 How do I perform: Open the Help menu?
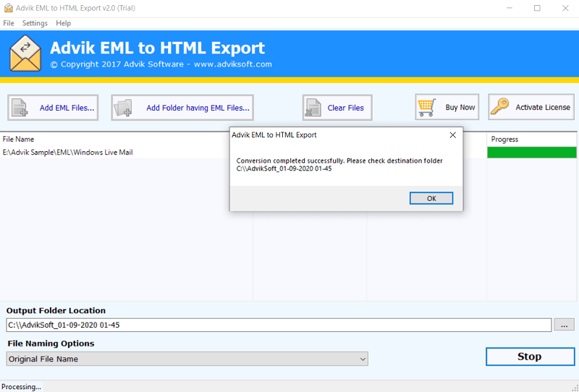(x=63, y=23)
